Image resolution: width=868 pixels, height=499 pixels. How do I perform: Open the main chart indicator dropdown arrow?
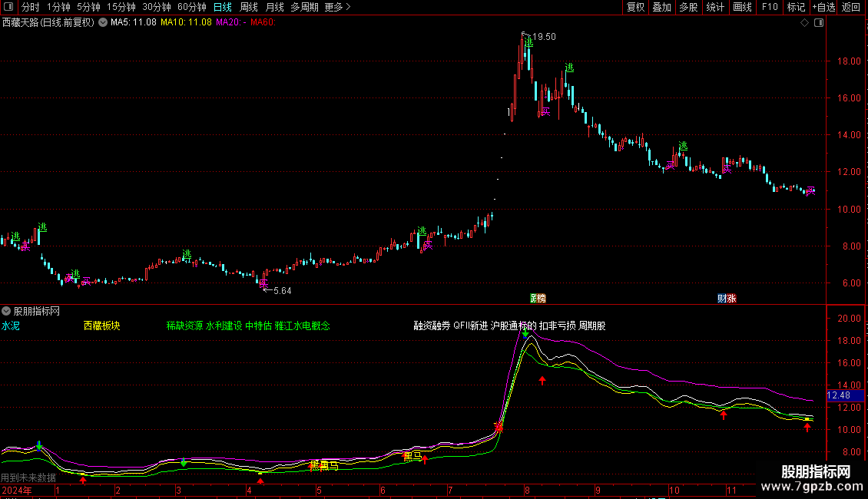pyautogui.click(x=103, y=23)
